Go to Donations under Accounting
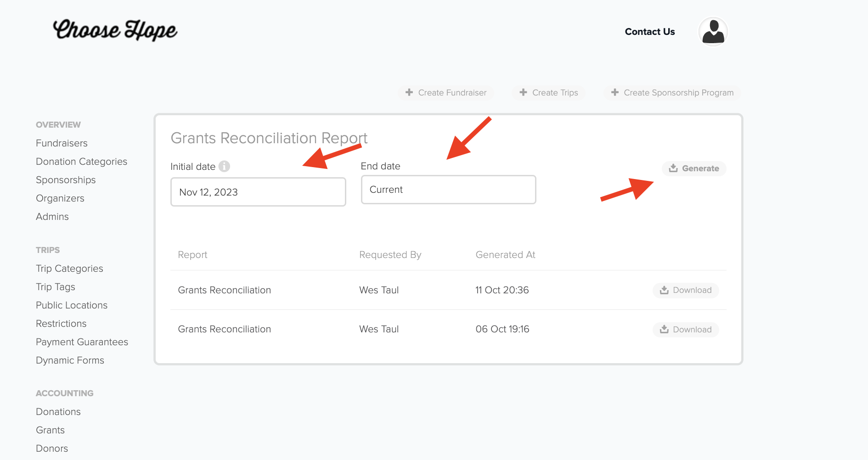Viewport: 868px width, 460px height. click(58, 412)
